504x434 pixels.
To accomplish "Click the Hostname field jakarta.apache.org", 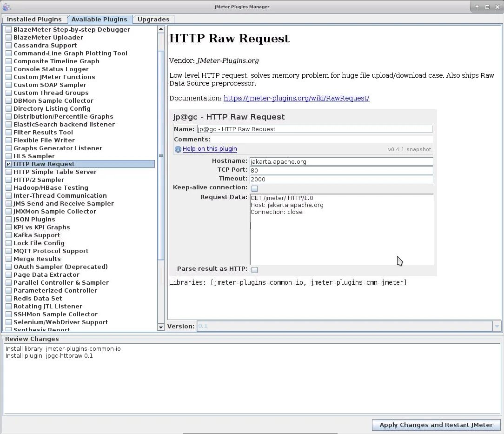I will (x=341, y=162).
